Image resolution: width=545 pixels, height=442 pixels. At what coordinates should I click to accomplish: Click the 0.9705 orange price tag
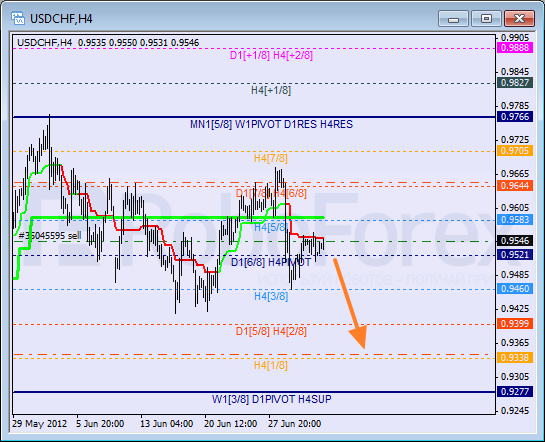(x=515, y=151)
